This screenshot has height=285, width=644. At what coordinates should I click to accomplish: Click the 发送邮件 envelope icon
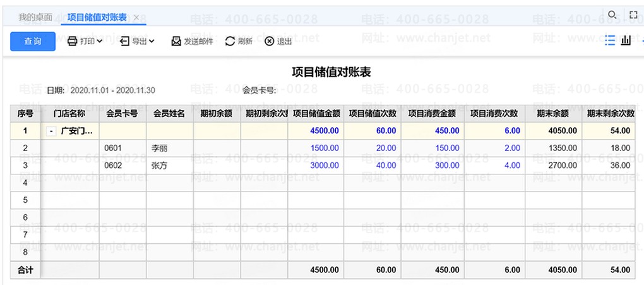pyautogui.click(x=176, y=42)
